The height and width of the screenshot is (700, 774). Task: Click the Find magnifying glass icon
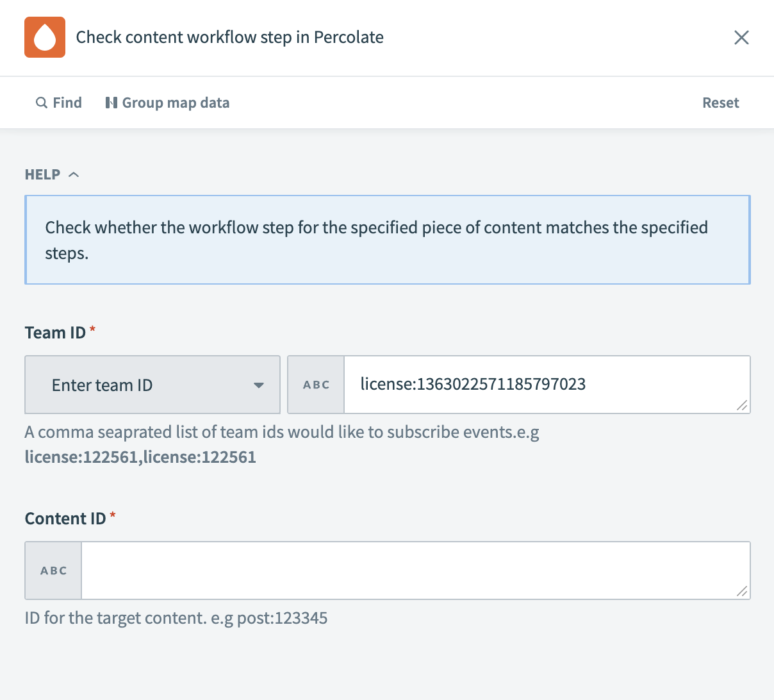pos(41,103)
